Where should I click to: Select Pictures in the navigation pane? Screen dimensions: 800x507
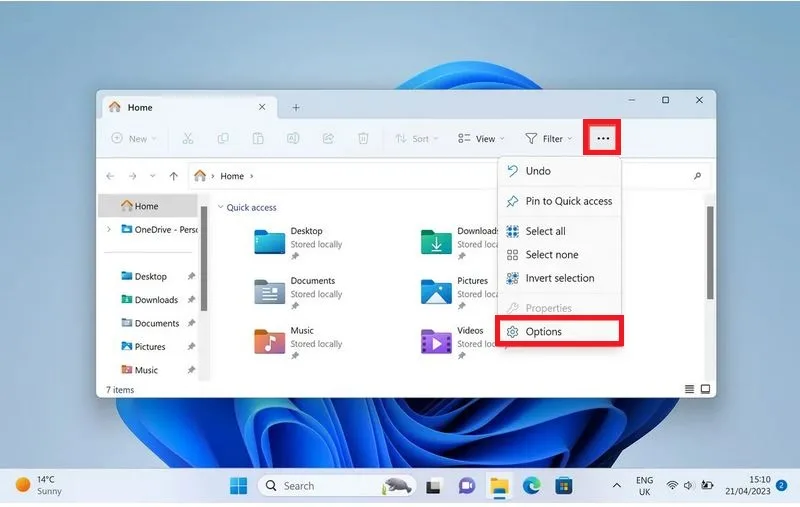tap(151, 347)
